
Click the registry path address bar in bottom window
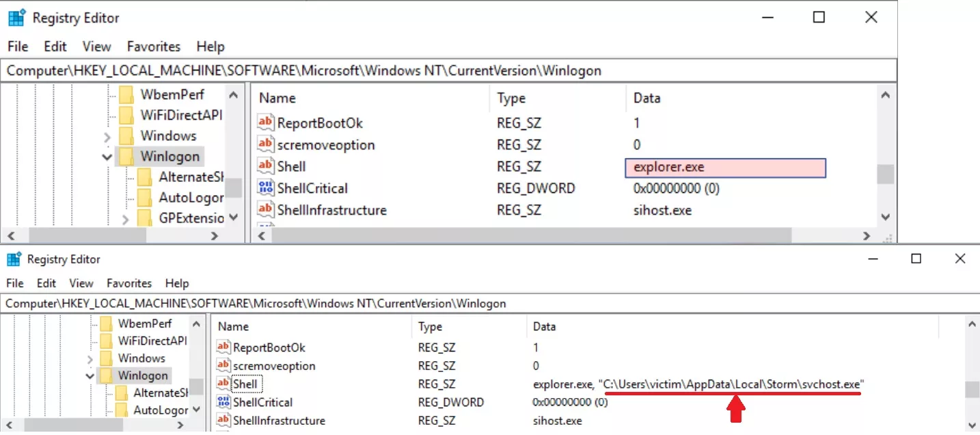(x=490, y=303)
